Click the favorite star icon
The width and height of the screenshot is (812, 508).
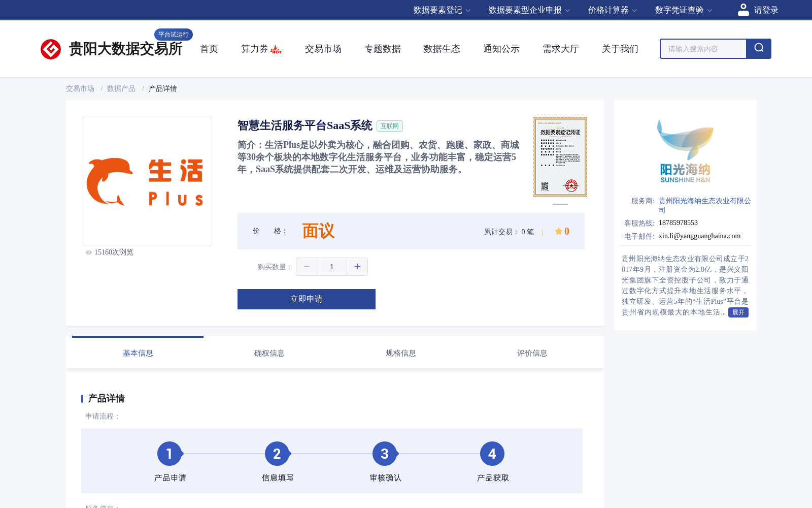pyautogui.click(x=558, y=231)
